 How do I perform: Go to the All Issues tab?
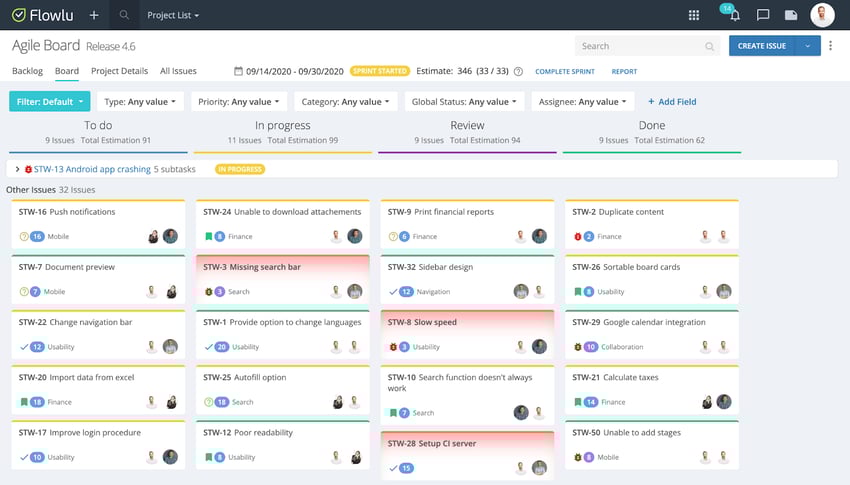coord(178,71)
